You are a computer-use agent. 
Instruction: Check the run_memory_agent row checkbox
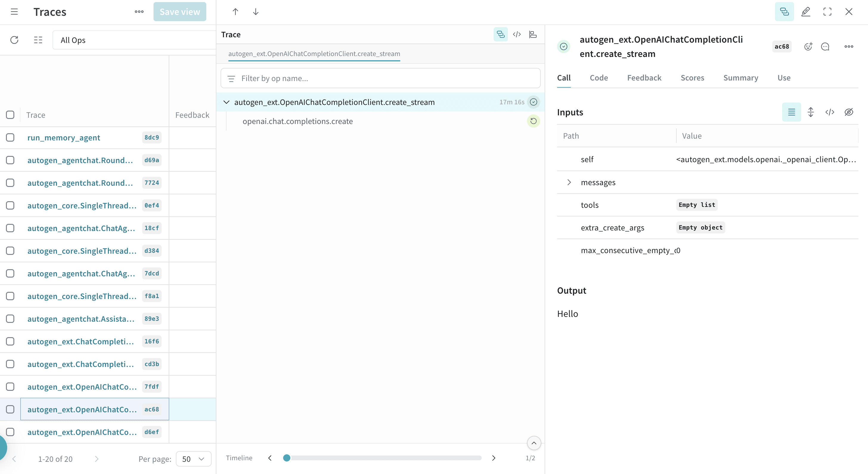click(x=10, y=137)
